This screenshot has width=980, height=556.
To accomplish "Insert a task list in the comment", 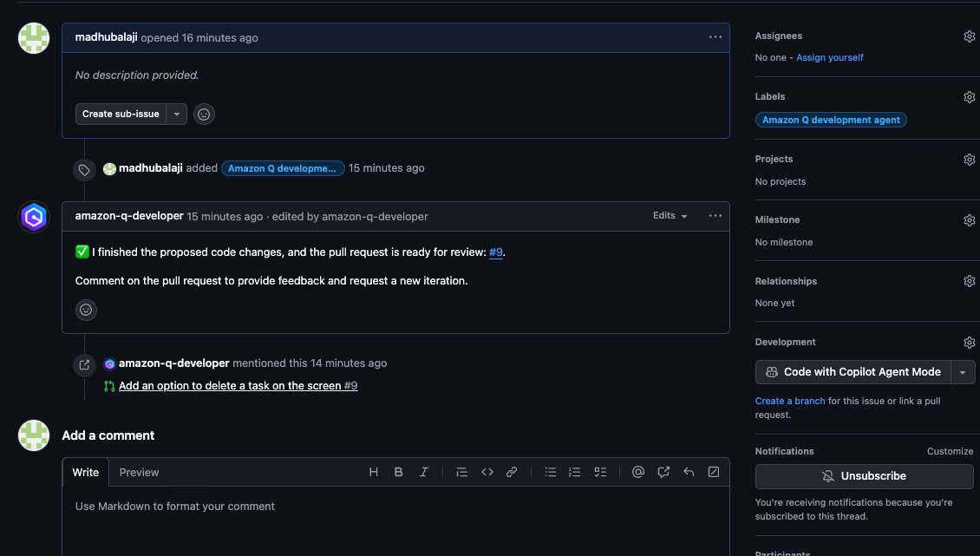I will (x=600, y=472).
